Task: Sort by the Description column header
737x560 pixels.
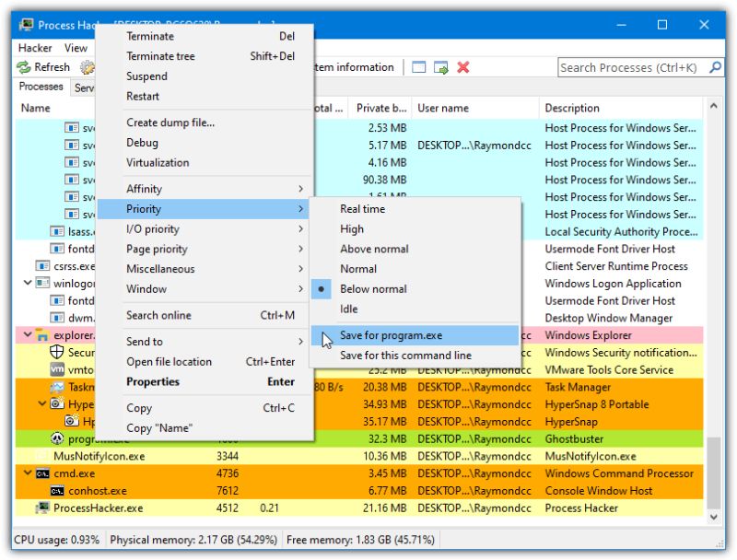Action: tap(620, 108)
